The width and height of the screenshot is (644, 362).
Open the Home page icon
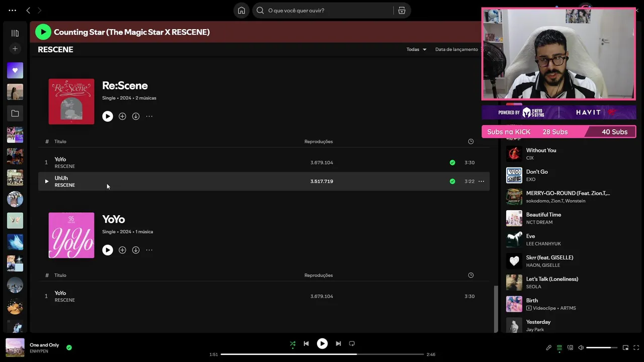coord(242,11)
